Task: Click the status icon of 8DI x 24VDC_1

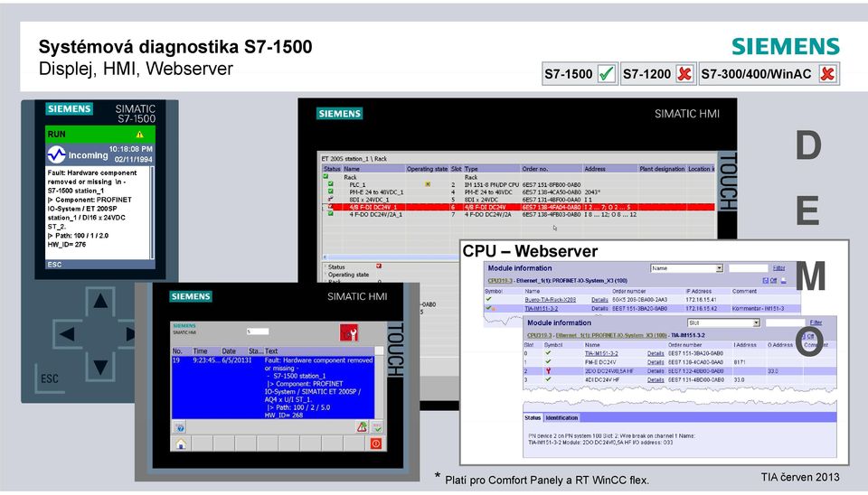Action: click(x=331, y=199)
